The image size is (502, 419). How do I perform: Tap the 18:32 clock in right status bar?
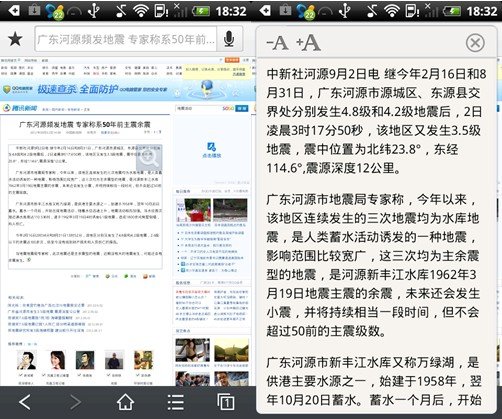click(x=482, y=11)
